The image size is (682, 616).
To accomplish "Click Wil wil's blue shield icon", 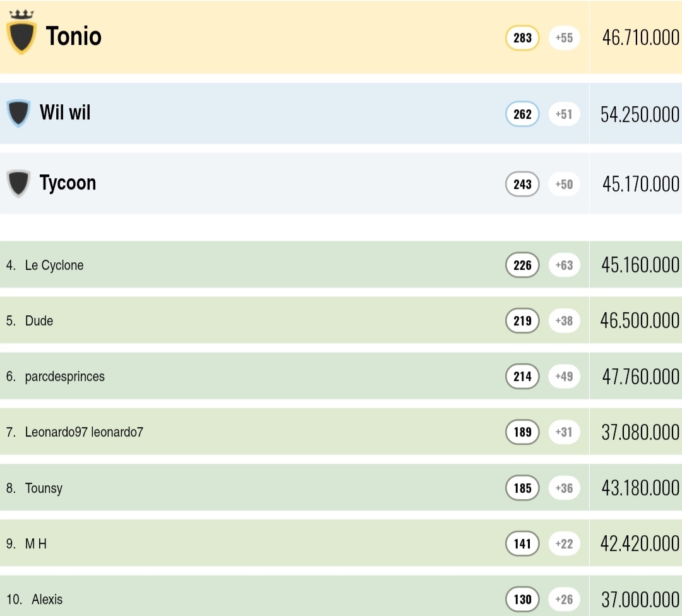I will pos(18,114).
